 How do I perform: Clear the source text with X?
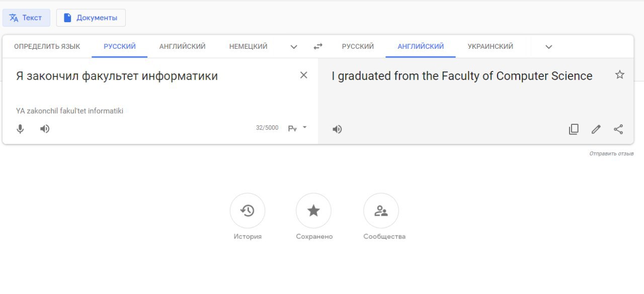(304, 75)
